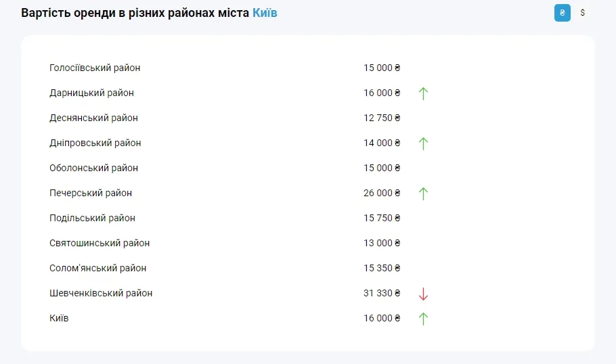Click red down arrow for Шевченківський район
Image resolution: width=616 pixels, height=364 pixels.
click(423, 294)
